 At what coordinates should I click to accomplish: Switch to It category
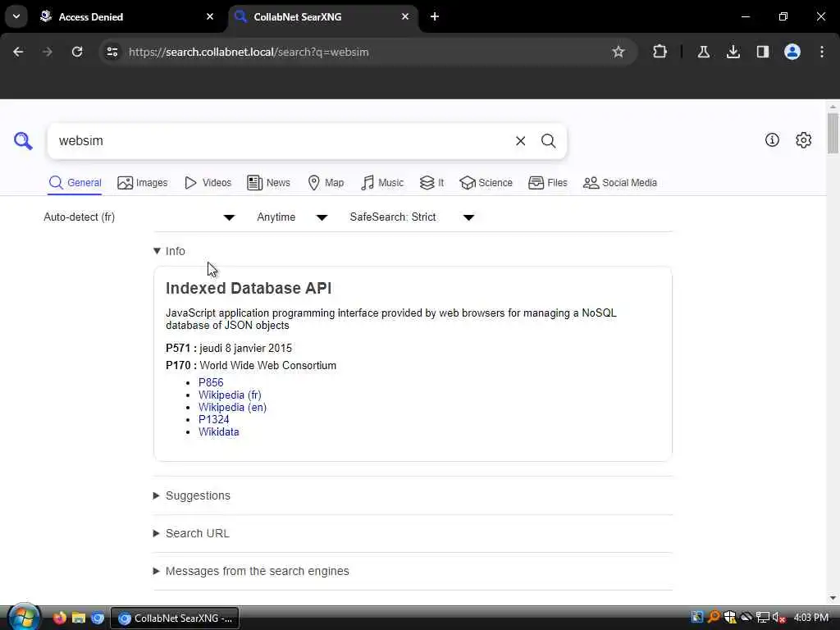431,183
